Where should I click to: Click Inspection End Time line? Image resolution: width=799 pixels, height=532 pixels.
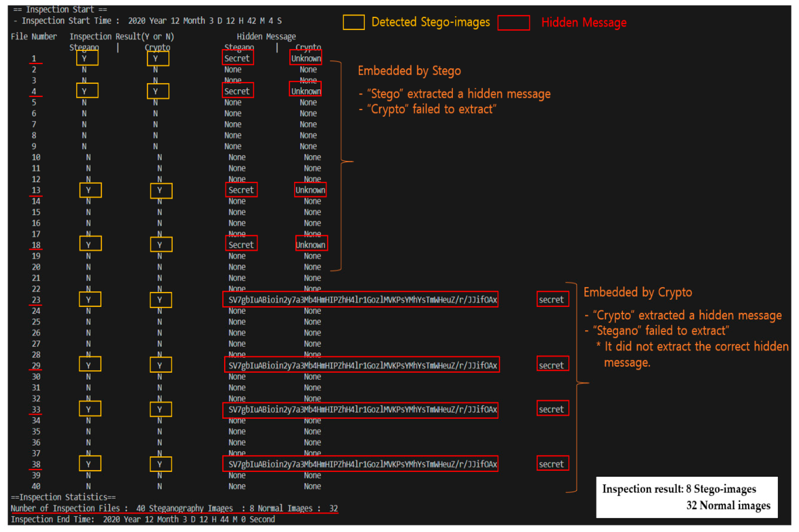[x=143, y=519]
